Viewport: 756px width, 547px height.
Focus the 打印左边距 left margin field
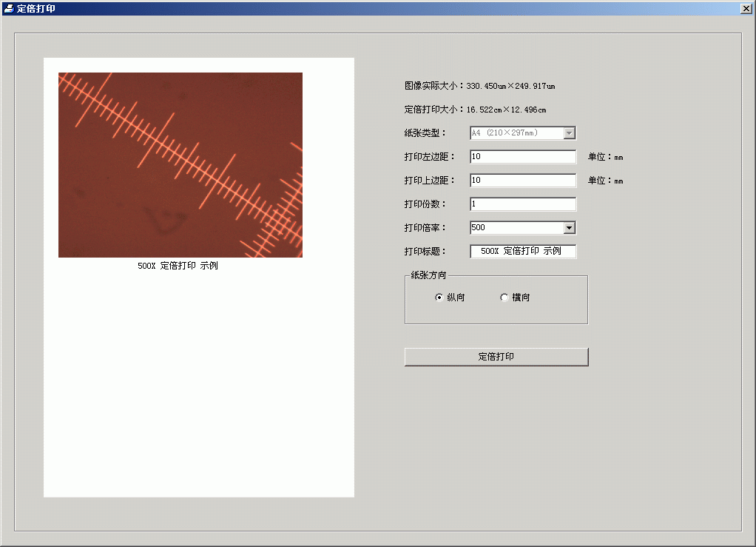tap(523, 157)
